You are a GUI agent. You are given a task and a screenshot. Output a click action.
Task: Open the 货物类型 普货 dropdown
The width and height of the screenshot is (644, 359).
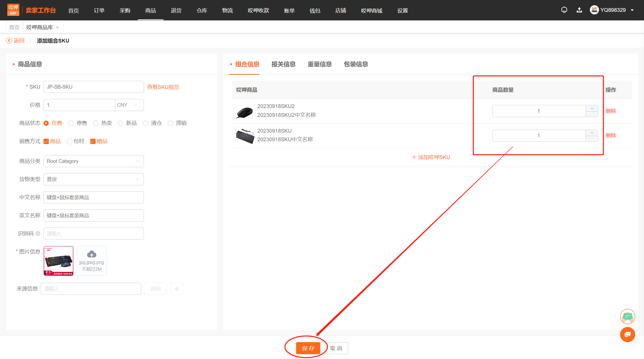coord(94,179)
